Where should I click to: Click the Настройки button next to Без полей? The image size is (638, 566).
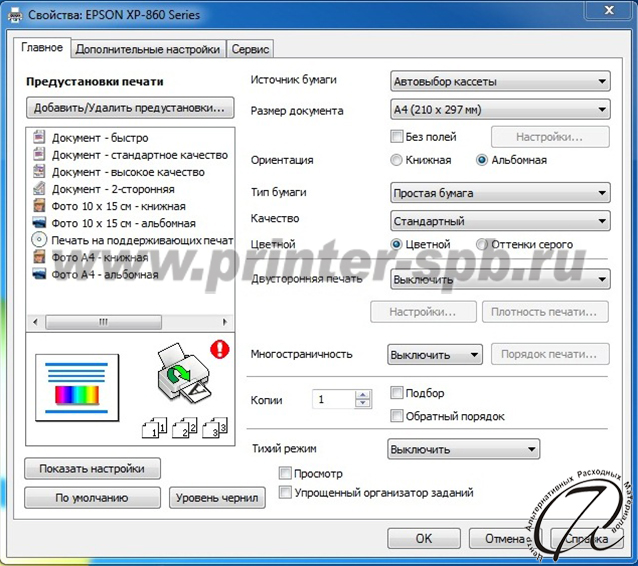coord(550,137)
